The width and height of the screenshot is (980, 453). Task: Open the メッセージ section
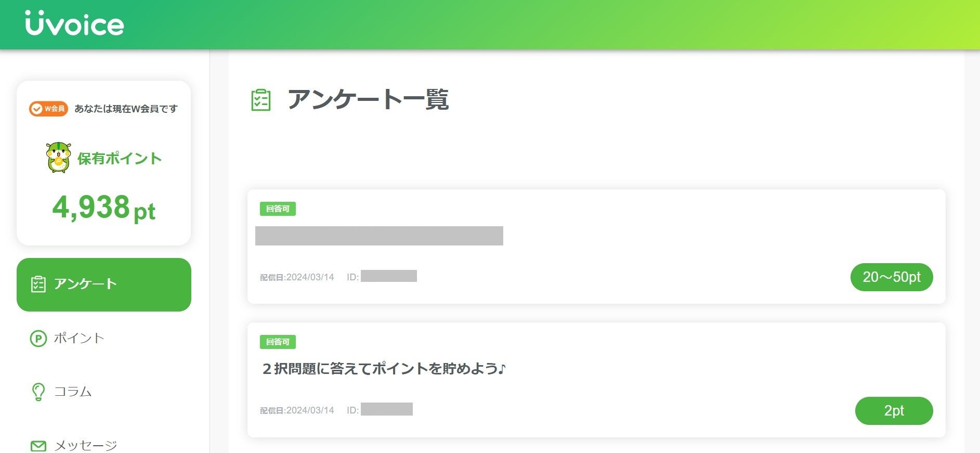85,445
